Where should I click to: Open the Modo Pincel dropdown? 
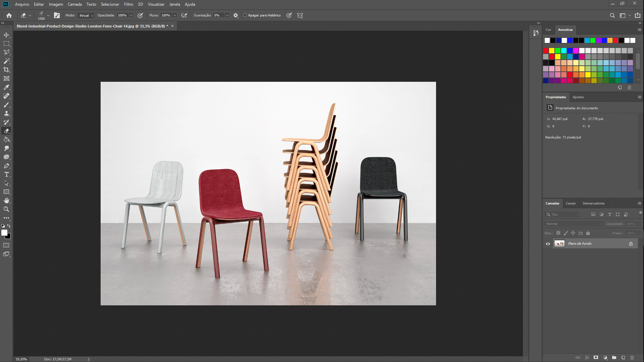point(86,15)
